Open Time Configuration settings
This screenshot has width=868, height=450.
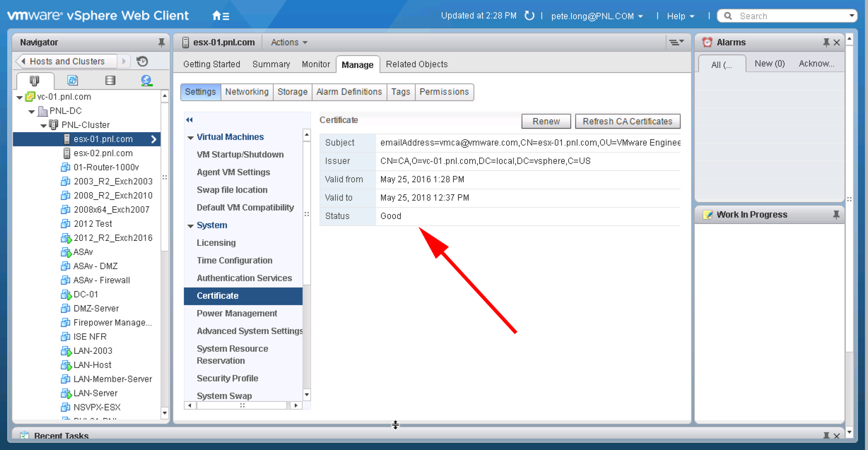[x=235, y=261]
